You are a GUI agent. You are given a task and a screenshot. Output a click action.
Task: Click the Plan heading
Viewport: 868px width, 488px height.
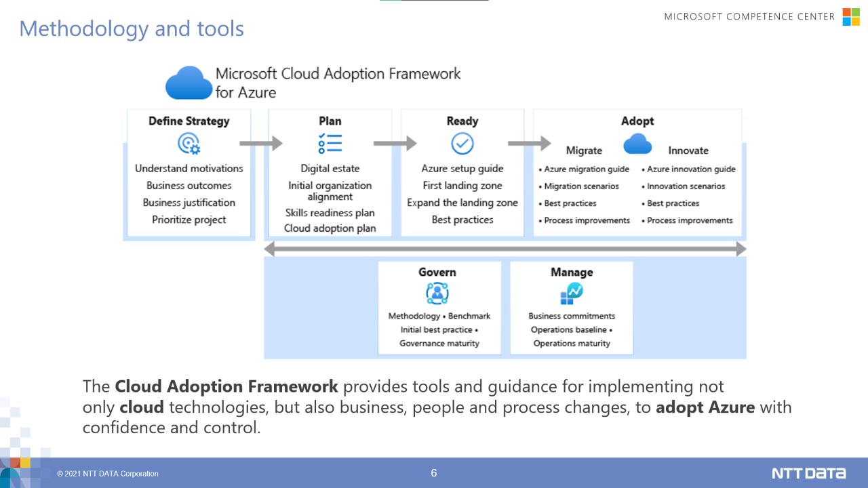click(x=330, y=121)
